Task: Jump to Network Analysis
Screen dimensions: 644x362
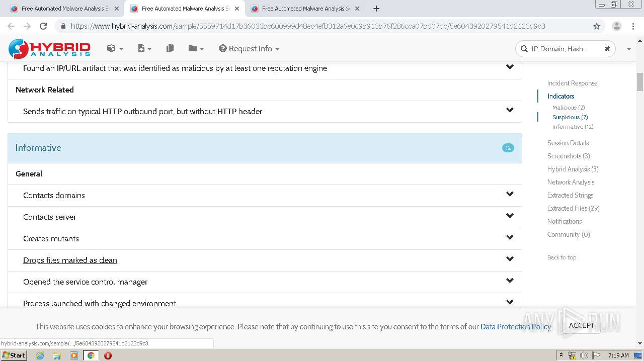Action: click(x=571, y=183)
